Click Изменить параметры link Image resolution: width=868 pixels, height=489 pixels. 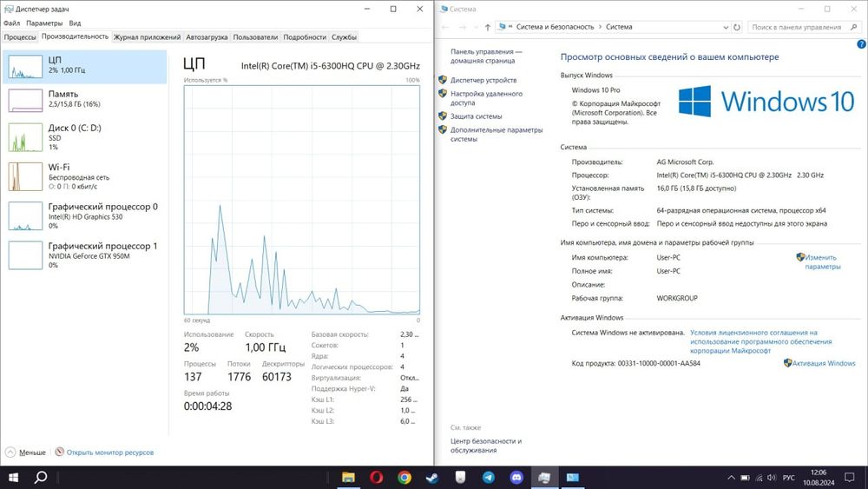(822, 262)
